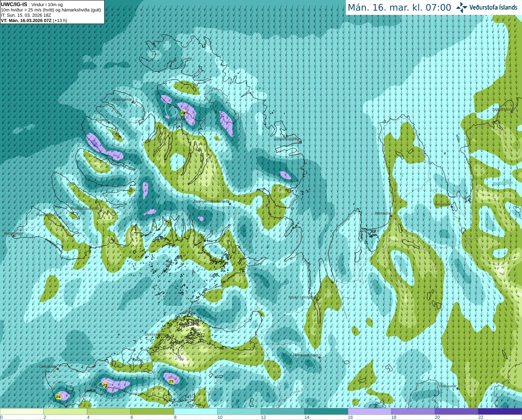
Task: Select the Gufuskálar station label
Action: 47,367
